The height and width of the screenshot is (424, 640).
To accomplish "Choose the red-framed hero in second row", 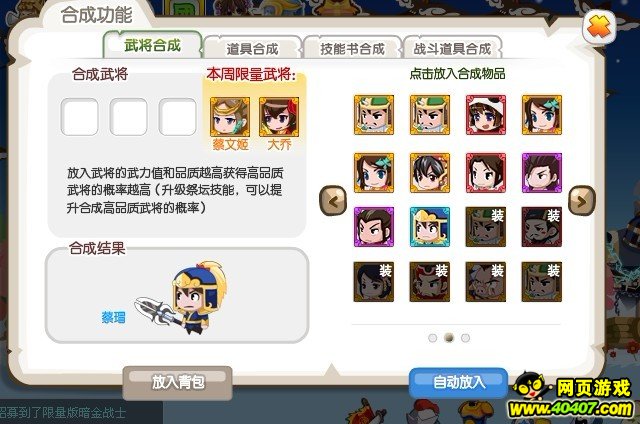I will tap(486, 173).
